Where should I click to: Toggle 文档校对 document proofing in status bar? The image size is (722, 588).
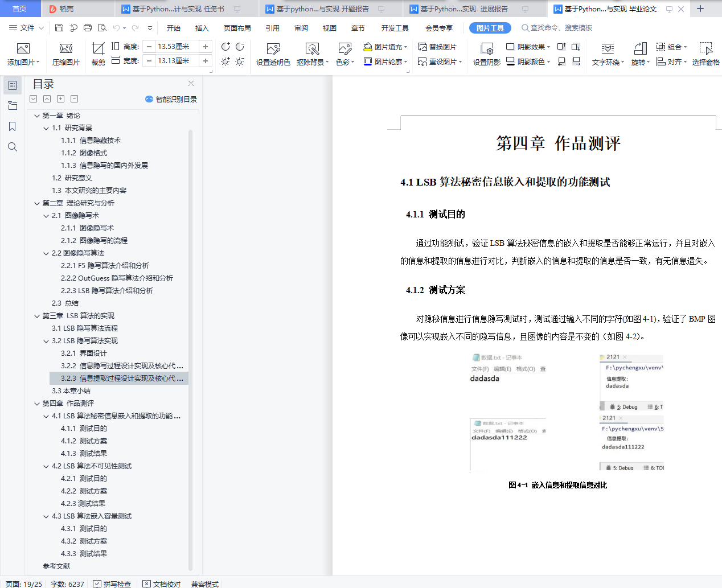click(162, 584)
